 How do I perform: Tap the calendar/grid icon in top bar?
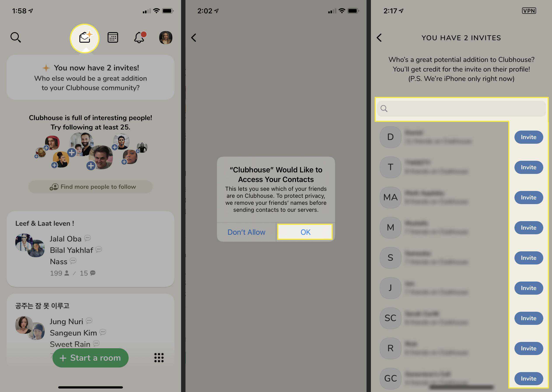click(x=112, y=37)
